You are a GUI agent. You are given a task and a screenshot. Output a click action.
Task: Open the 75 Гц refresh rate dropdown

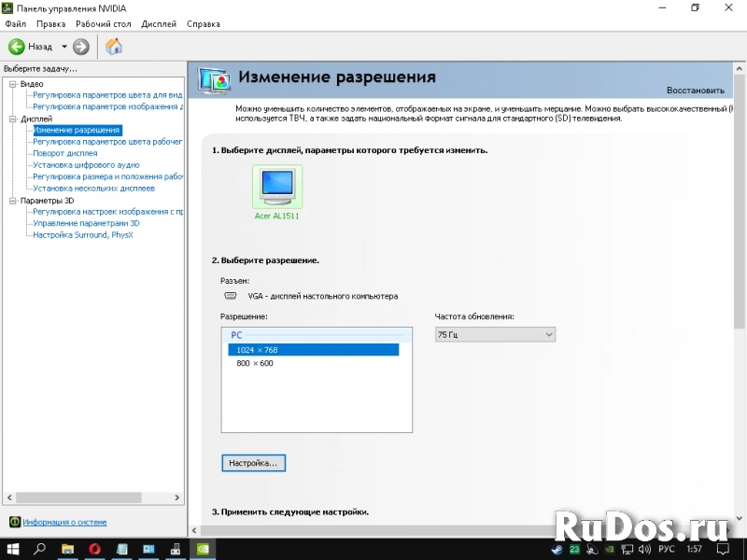point(549,334)
